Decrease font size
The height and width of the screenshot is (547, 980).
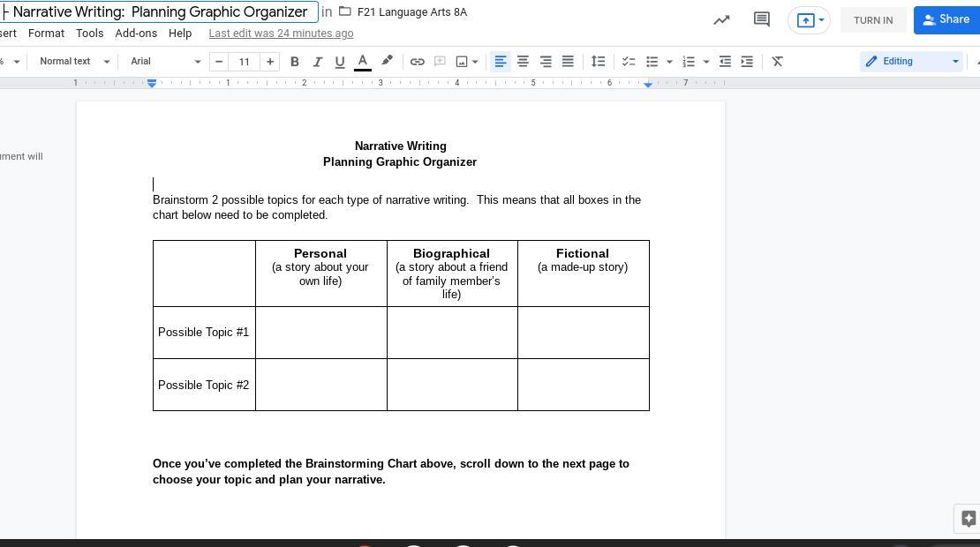click(219, 61)
